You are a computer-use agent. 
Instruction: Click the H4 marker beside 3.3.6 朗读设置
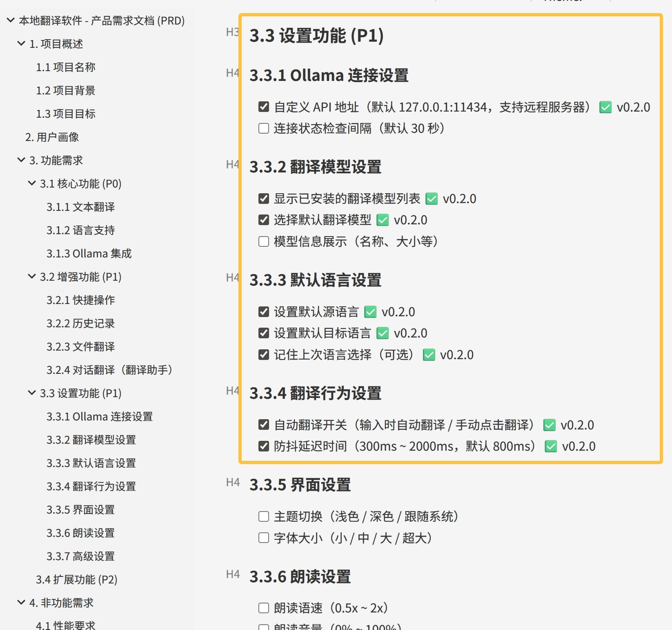233,574
